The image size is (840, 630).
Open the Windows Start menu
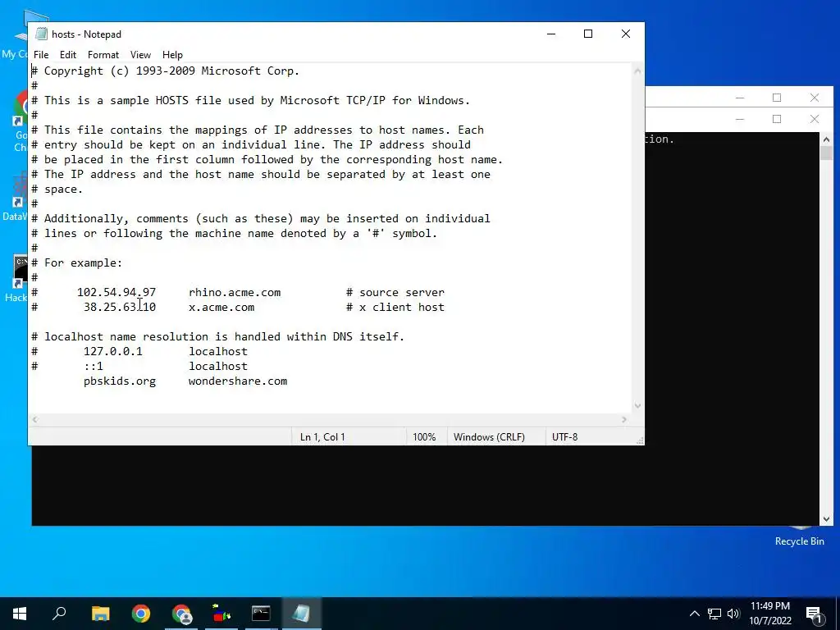pos(20,614)
